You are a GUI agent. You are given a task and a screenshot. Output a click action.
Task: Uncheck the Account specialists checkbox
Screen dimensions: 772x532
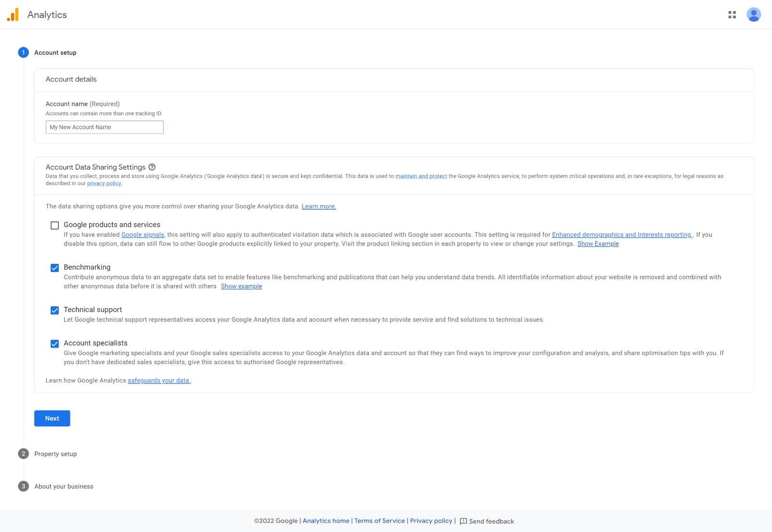[x=55, y=343]
